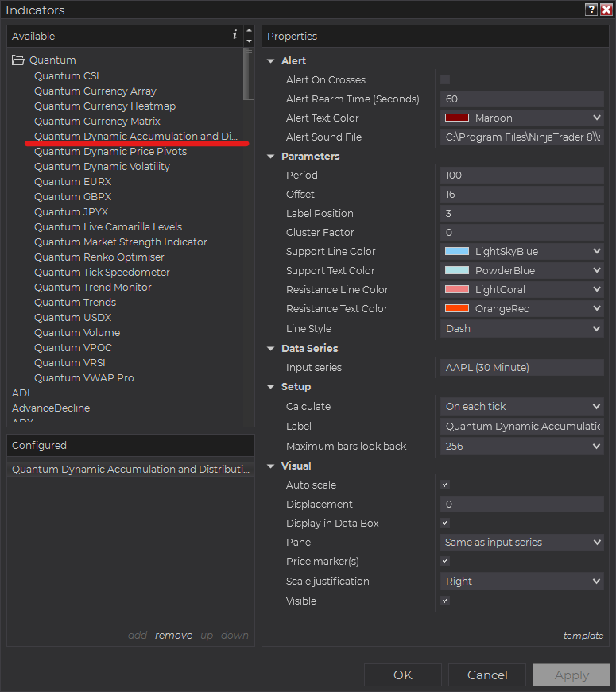Select Quantum VWAP Pro
Image resolution: width=616 pixels, height=692 pixels.
(84, 377)
